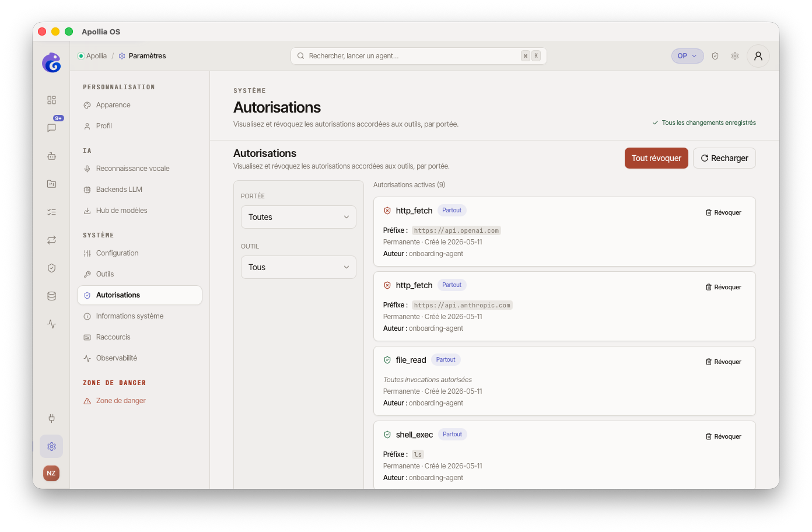Click the shield icon in top bar

pos(715,56)
